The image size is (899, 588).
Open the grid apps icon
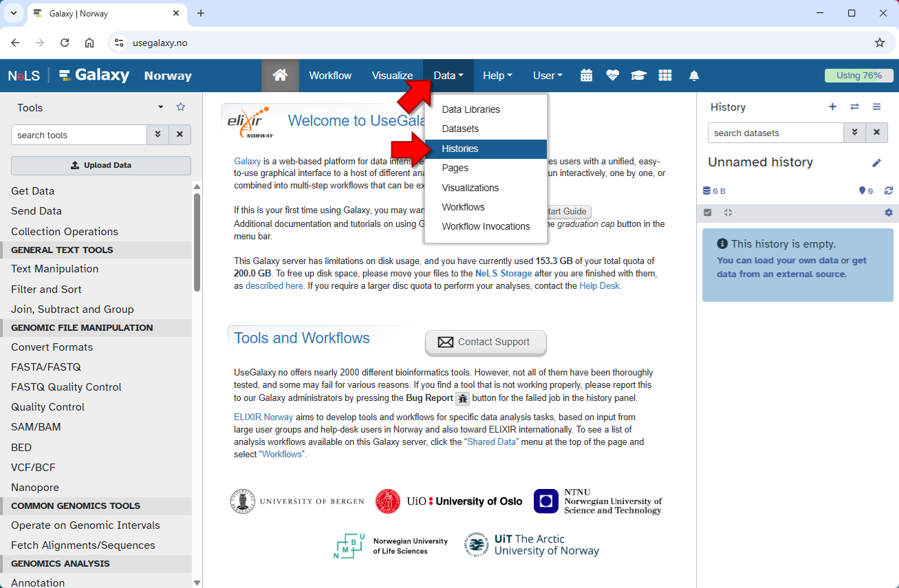[664, 76]
